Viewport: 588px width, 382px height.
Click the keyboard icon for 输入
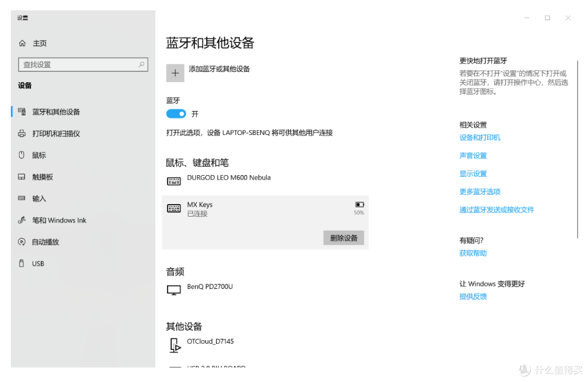tap(22, 198)
